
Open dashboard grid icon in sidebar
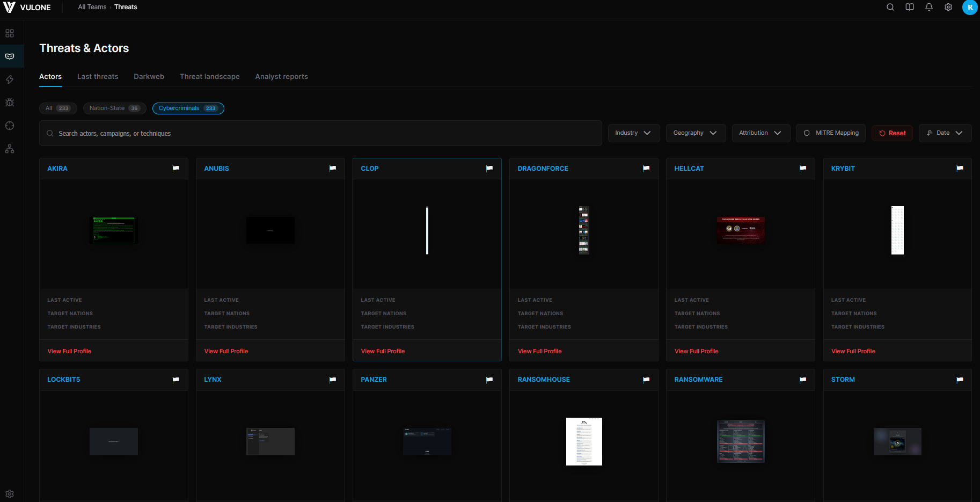(10, 33)
